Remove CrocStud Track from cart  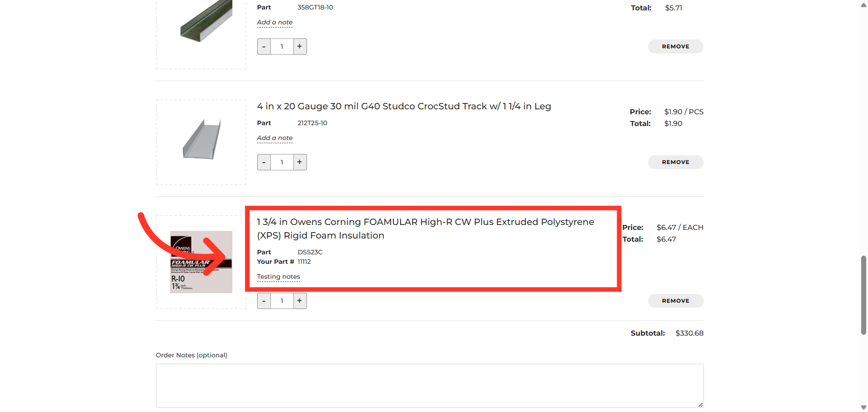click(675, 162)
